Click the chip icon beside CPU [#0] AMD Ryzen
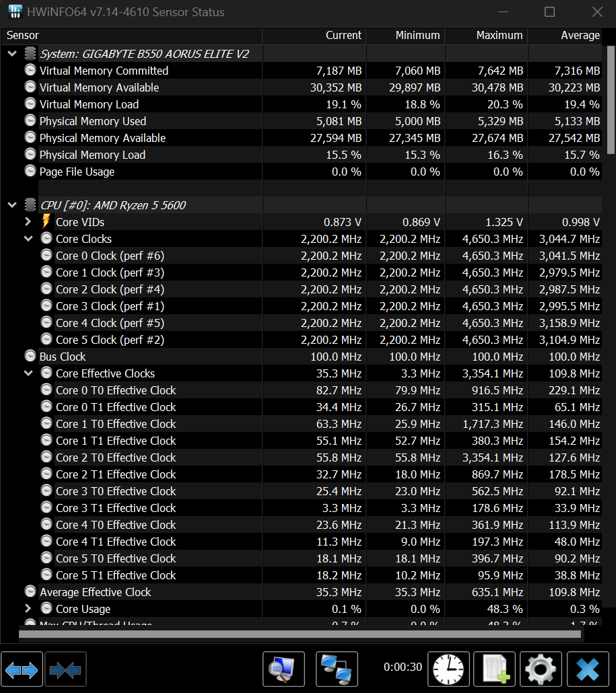This screenshot has width=616, height=693. coord(30,205)
